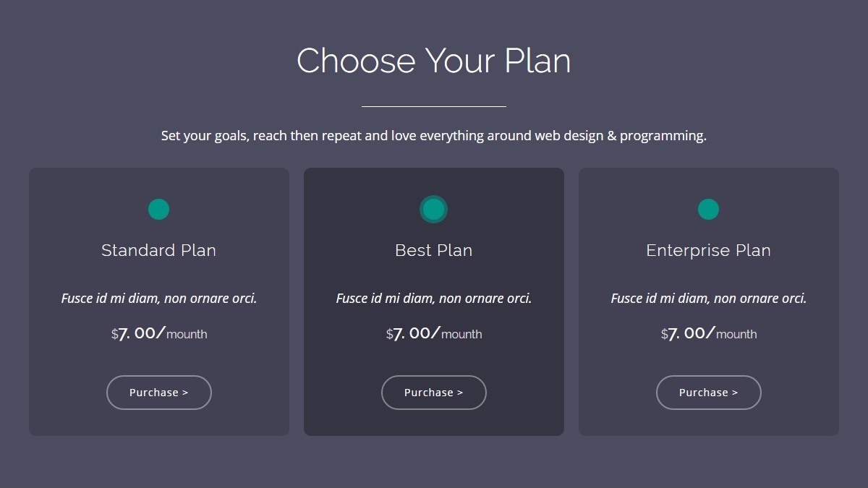Select the Best Plan heading text

[433, 250]
